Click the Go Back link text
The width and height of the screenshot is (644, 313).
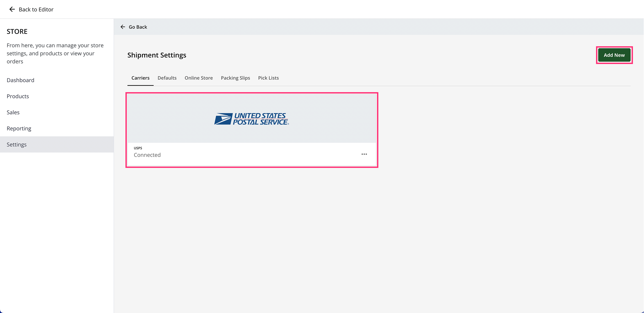click(138, 27)
